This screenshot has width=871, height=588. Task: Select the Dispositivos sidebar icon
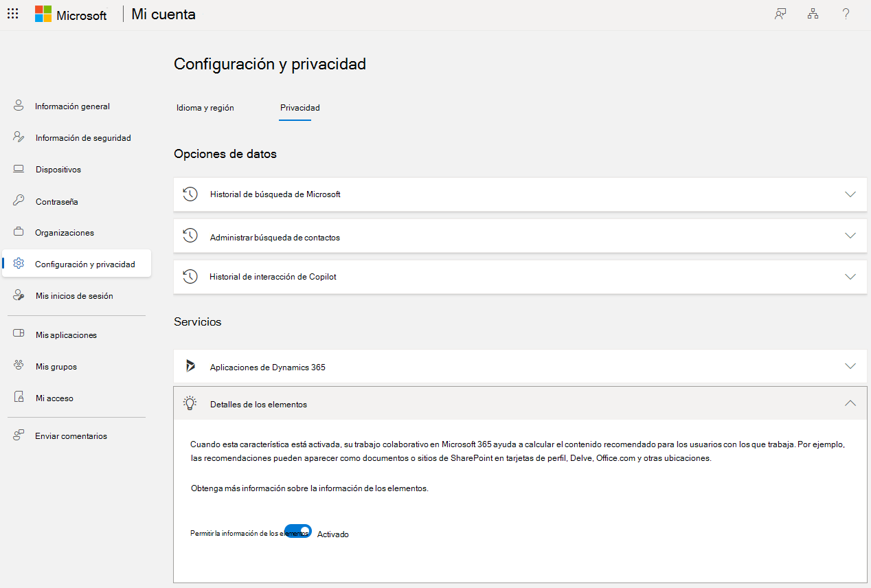19,169
